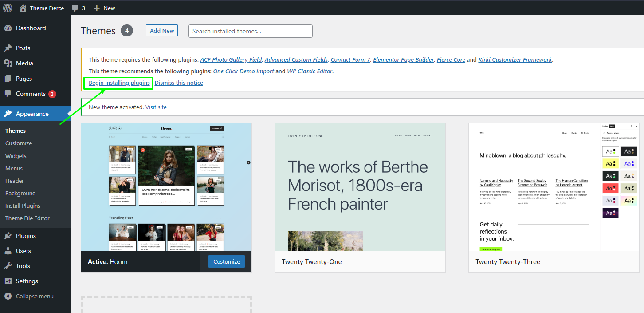Select Widgets submenu item

16,156
